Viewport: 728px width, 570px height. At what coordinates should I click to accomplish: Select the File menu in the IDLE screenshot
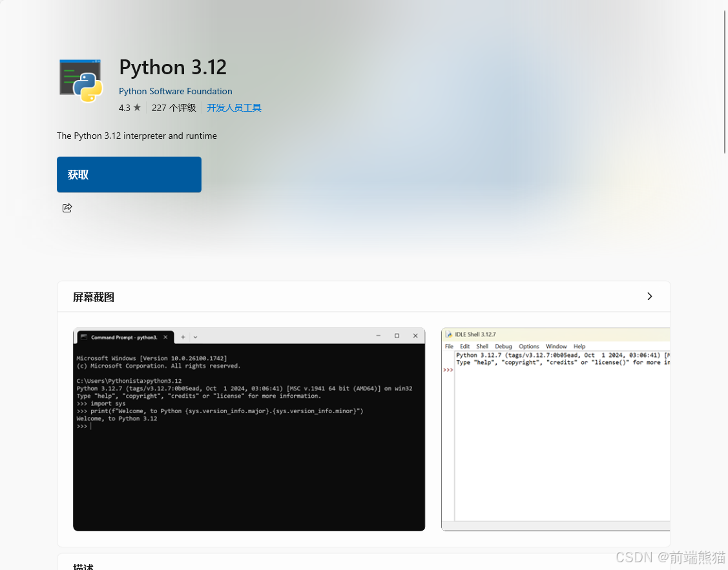(x=449, y=346)
